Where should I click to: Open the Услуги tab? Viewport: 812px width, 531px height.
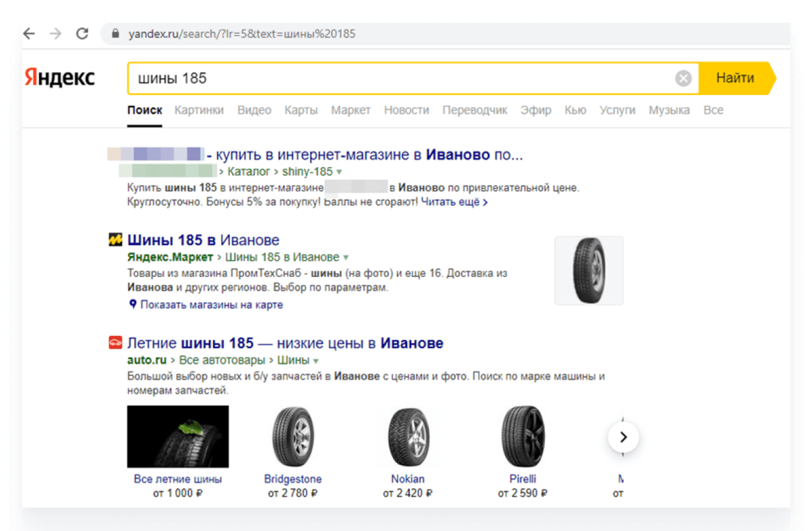(x=617, y=110)
